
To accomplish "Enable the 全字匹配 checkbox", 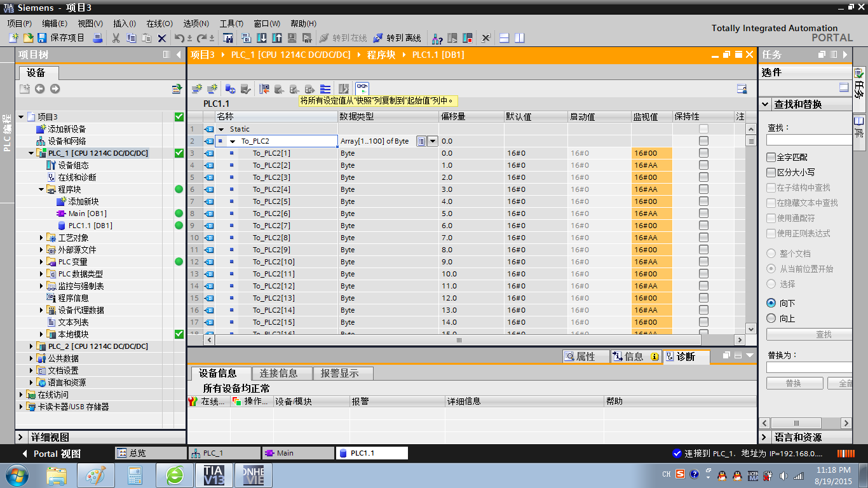I will point(771,157).
